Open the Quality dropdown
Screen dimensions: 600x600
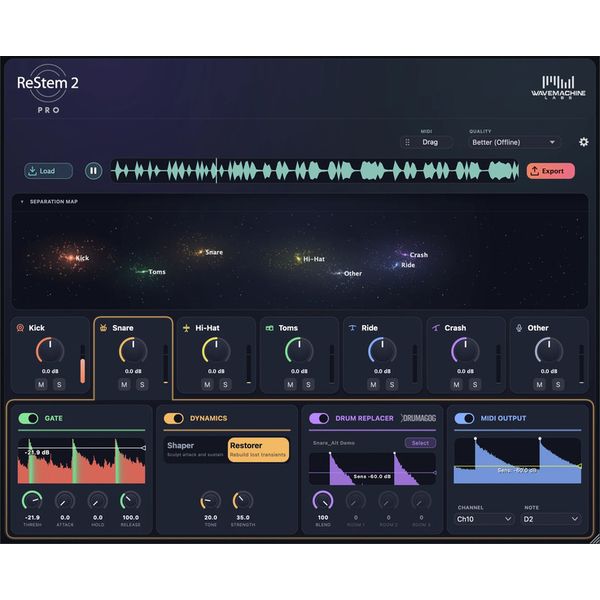[514, 142]
